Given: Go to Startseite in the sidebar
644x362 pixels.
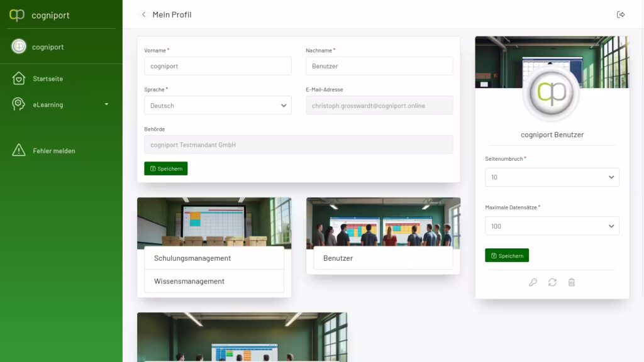Looking at the screenshot, I should pyautogui.click(x=48, y=79).
